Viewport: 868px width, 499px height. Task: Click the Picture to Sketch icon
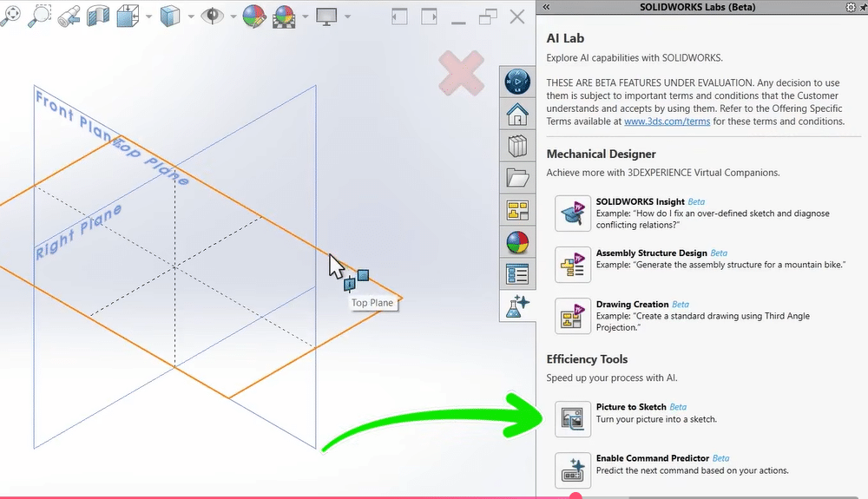point(573,419)
